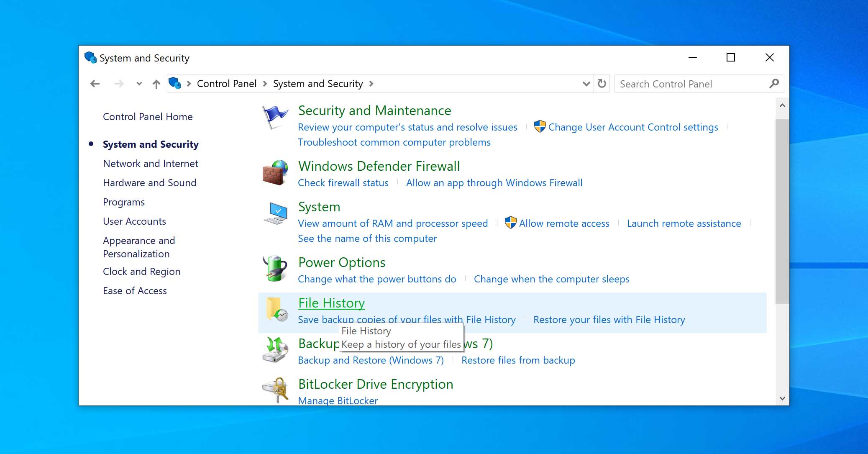Open the recent locations dropdown arrow
868x454 pixels.
click(139, 84)
